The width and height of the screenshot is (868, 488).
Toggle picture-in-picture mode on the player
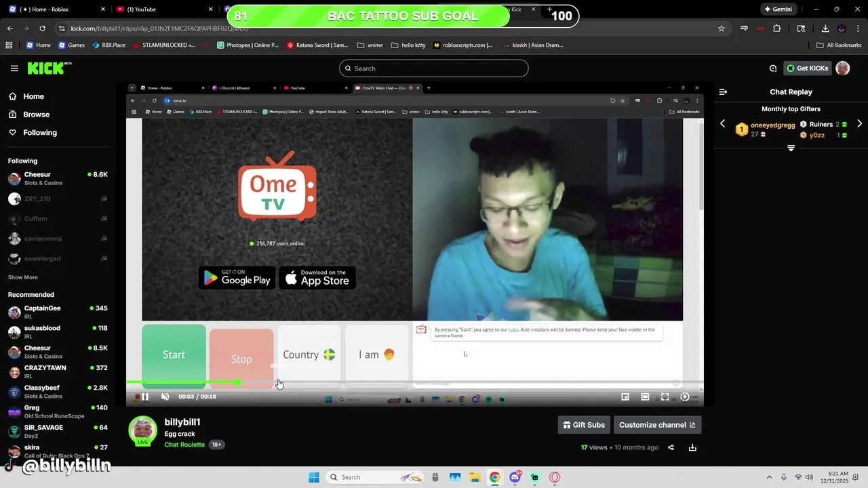tap(625, 397)
